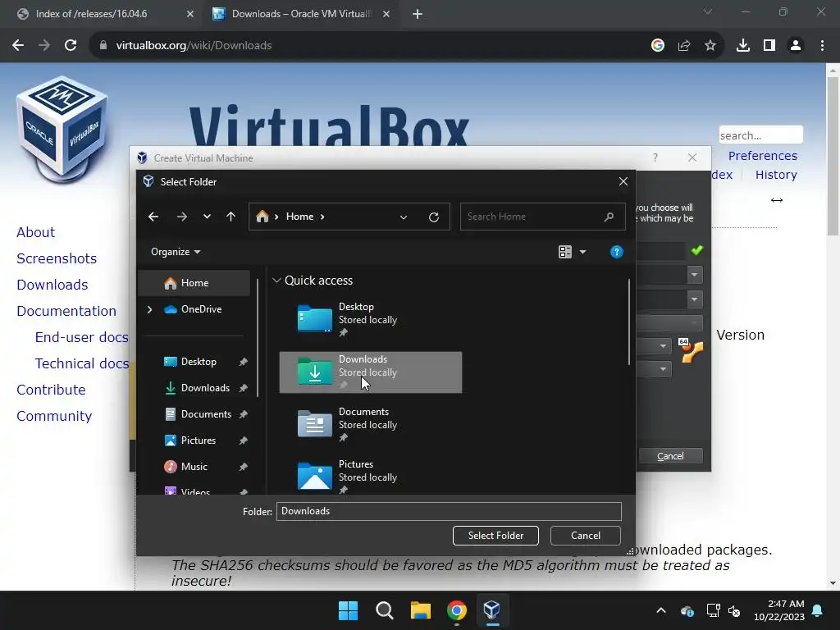The height and width of the screenshot is (630, 840).
Task: Click Forward arrow in Select Folder dialog
Action: pos(181,217)
